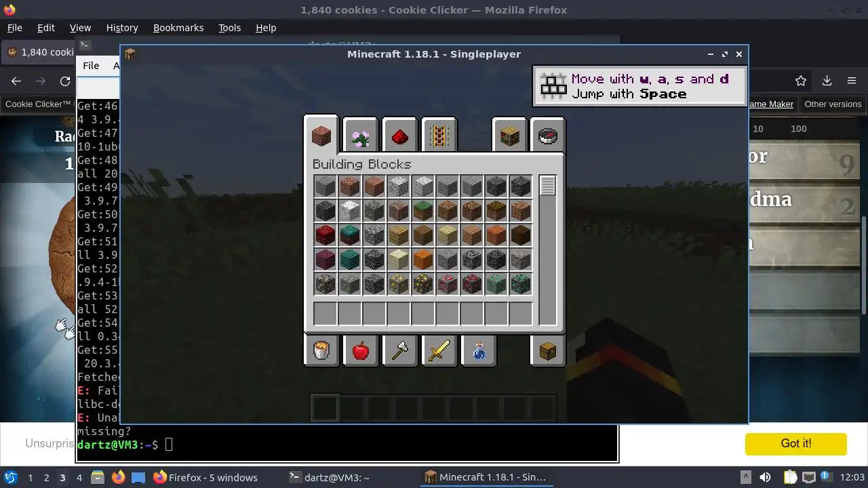The width and height of the screenshot is (868, 488).
Task: Reload the Firefox page
Action: click(x=65, y=81)
